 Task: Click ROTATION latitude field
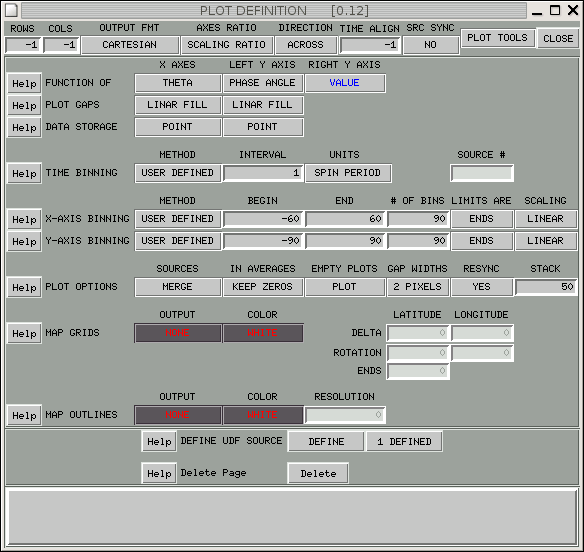point(418,353)
